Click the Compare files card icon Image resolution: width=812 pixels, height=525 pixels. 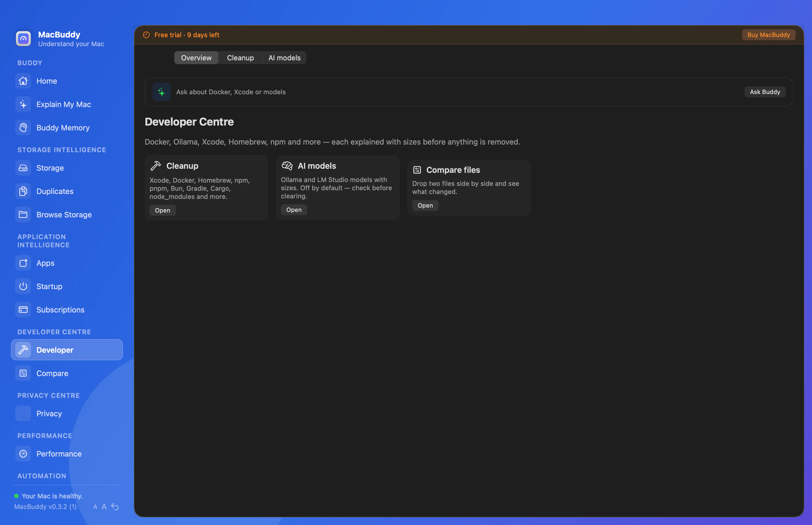[417, 170]
